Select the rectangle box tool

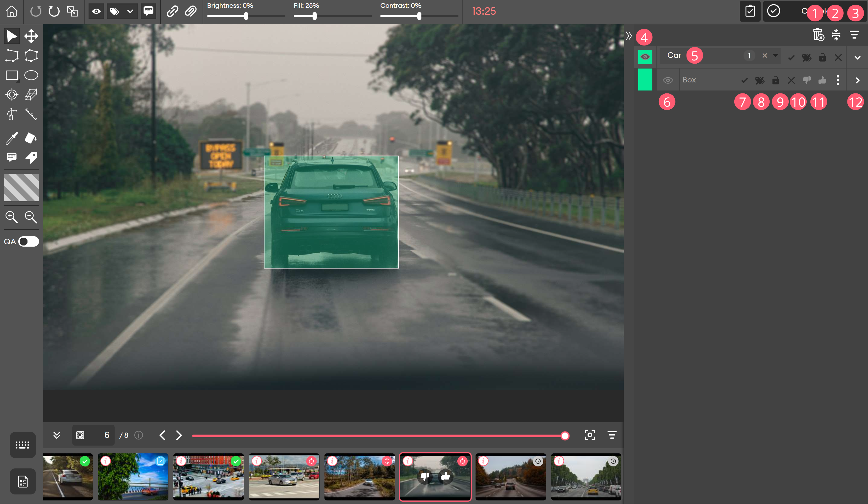coord(12,75)
